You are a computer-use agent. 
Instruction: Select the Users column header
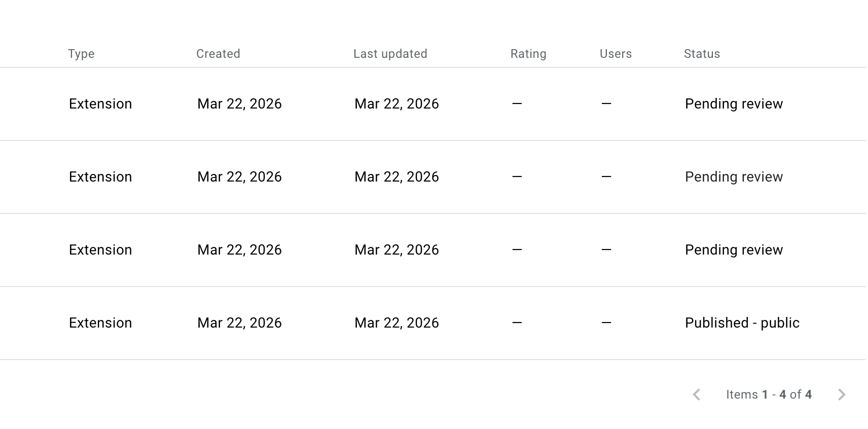(616, 54)
